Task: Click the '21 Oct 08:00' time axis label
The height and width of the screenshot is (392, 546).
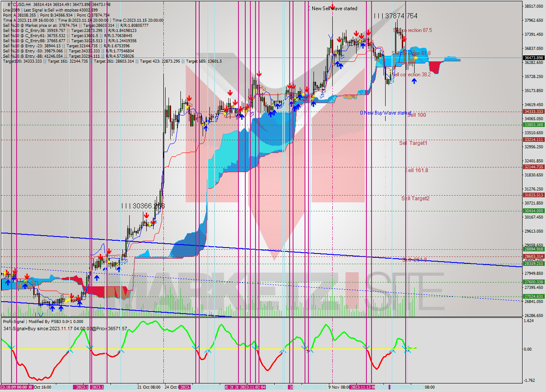Action: (x=149, y=387)
